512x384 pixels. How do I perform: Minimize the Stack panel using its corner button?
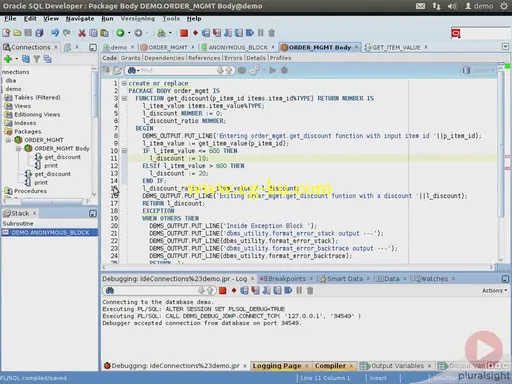click(x=93, y=213)
